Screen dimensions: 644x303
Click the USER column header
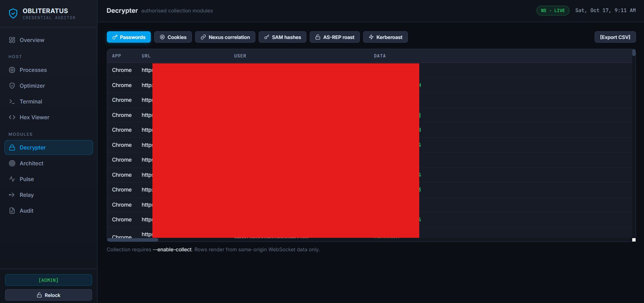(240, 56)
